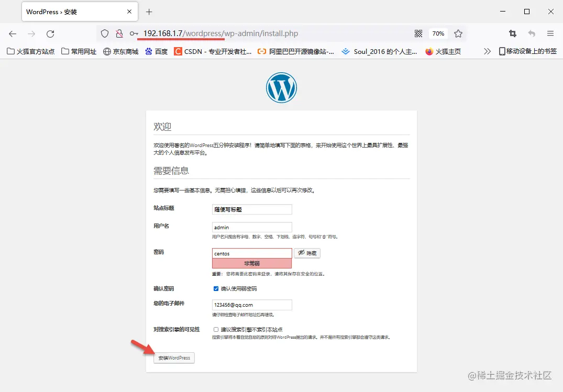Select the tracking protection shield icon
Viewport: 563px width, 392px height.
[105, 33]
